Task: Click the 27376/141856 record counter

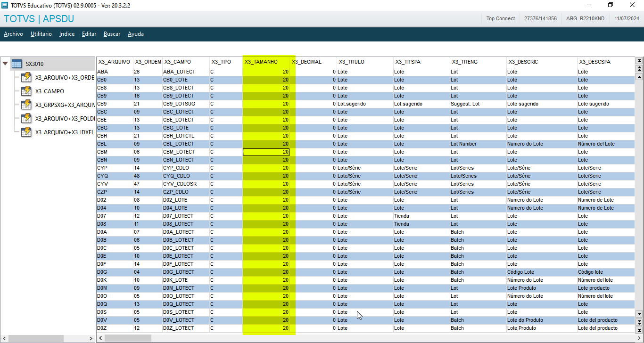Action: coord(540,19)
